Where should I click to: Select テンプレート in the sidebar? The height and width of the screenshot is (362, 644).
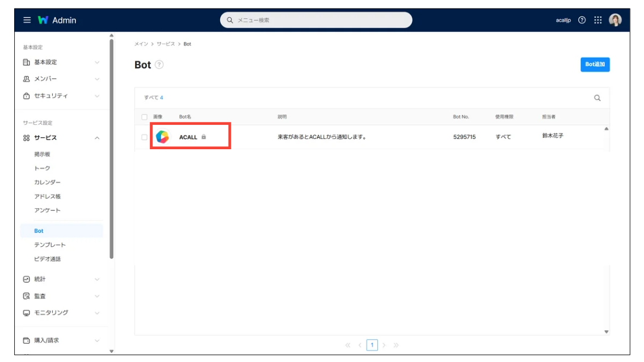coord(50,245)
